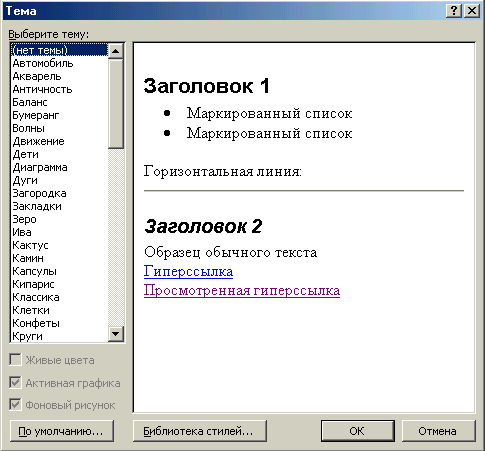Click the Отмена button
The image size is (485, 451).
[x=439, y=431]
